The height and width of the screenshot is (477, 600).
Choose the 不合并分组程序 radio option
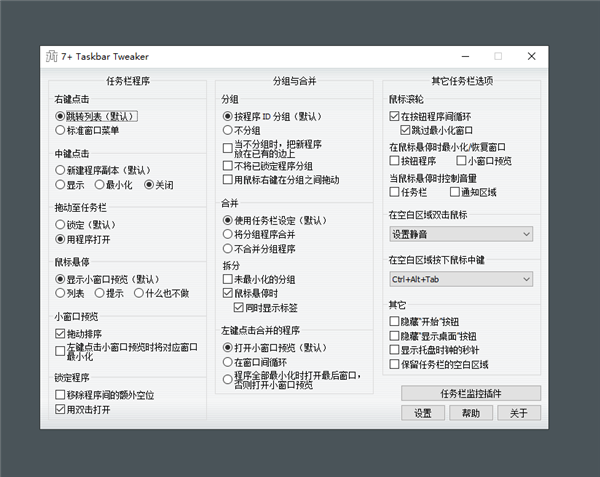coord(227,248)
